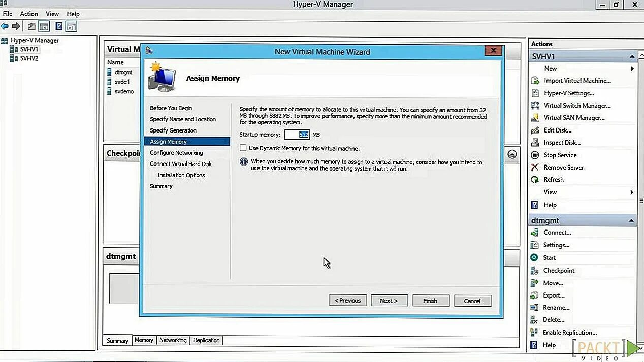Go to Summary wizard step

tap(161, 186)
